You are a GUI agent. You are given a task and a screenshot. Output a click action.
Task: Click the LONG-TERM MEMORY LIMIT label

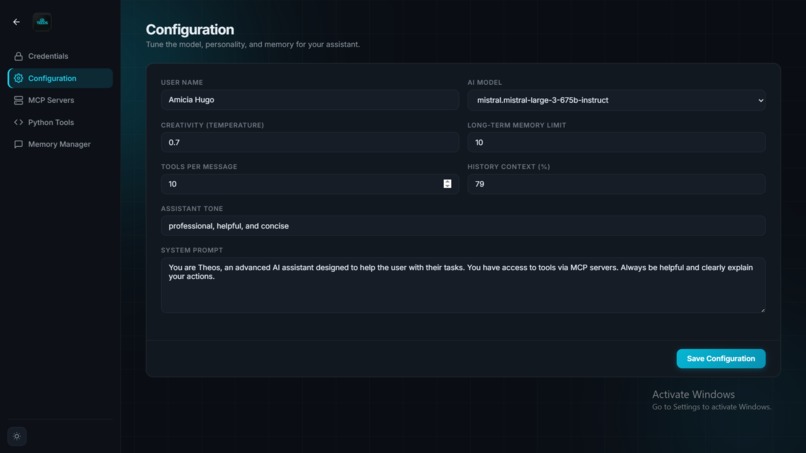pyautogui.click(x=517, y=125)
